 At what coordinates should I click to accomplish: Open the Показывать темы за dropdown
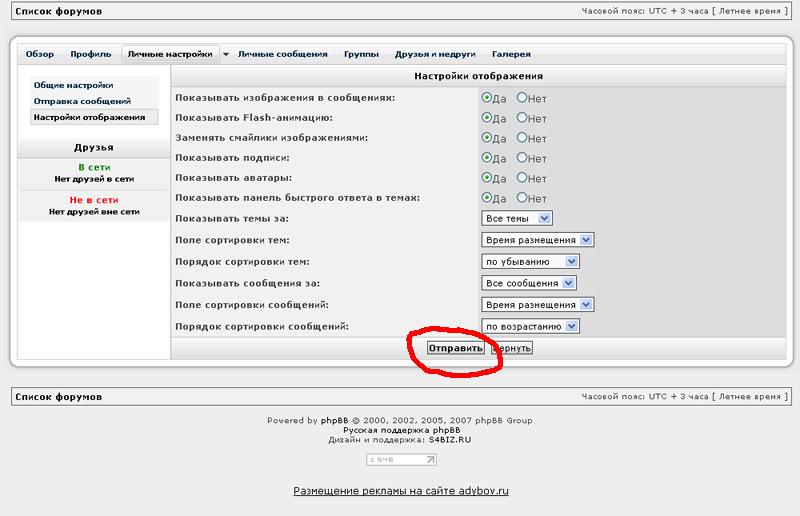(517, 218)
